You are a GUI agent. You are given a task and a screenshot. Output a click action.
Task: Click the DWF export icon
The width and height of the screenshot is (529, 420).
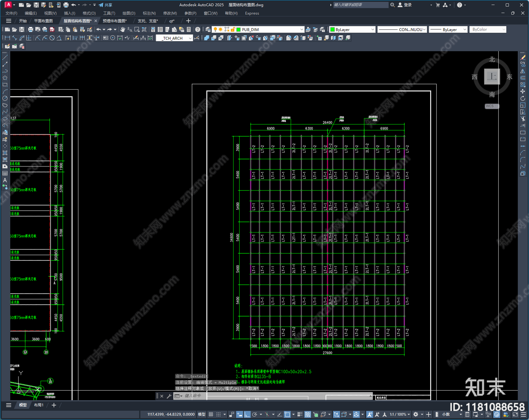point(52,29)
